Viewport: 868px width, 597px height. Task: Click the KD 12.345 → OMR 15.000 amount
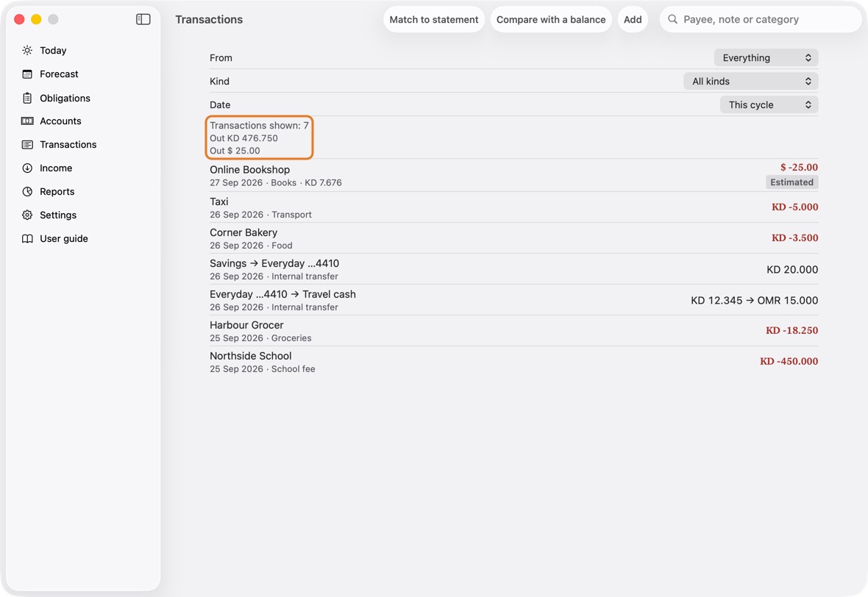[x=754, y=301]
